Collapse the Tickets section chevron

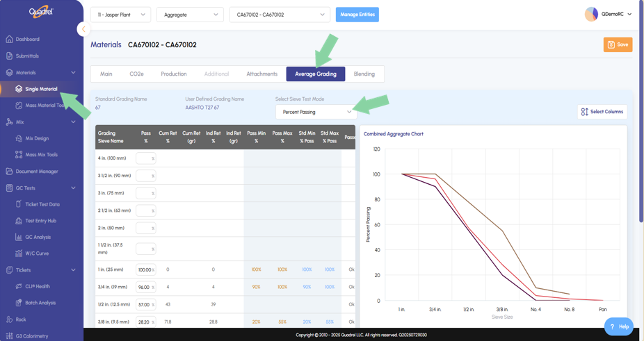(73, 270)
